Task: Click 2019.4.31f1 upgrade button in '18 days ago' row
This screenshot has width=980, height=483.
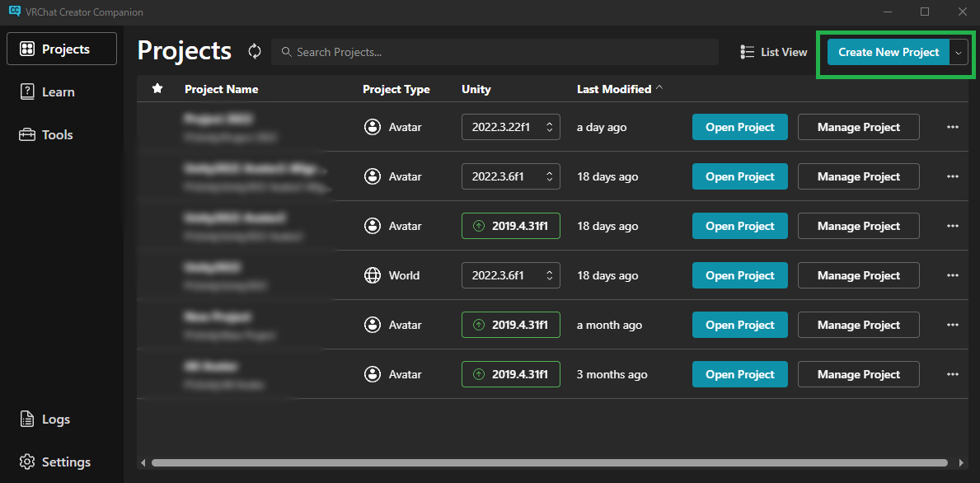Action: point(511,226)
